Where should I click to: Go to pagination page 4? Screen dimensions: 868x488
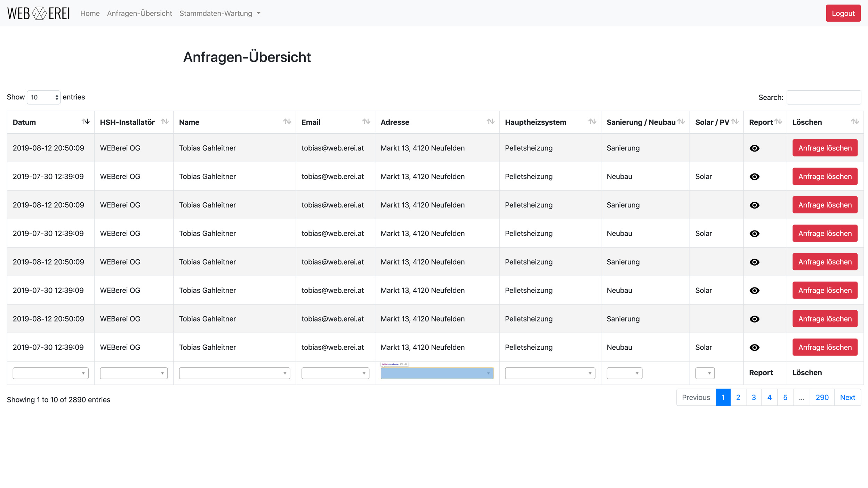[769, 397]
